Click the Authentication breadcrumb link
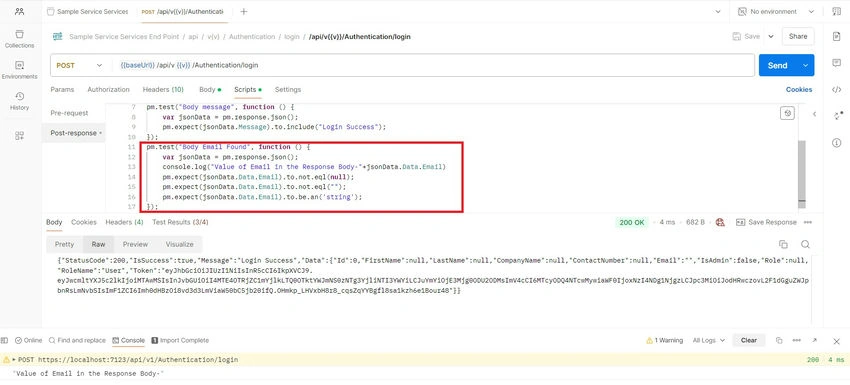The image size is (850, 385). (252, 37)
